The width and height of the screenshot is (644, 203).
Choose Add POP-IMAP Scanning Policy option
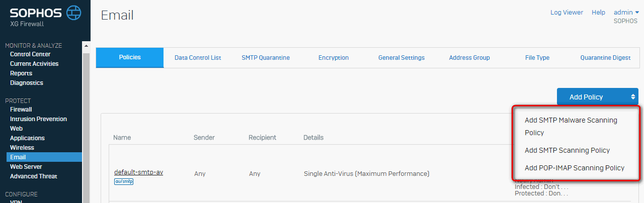point(575,168)
